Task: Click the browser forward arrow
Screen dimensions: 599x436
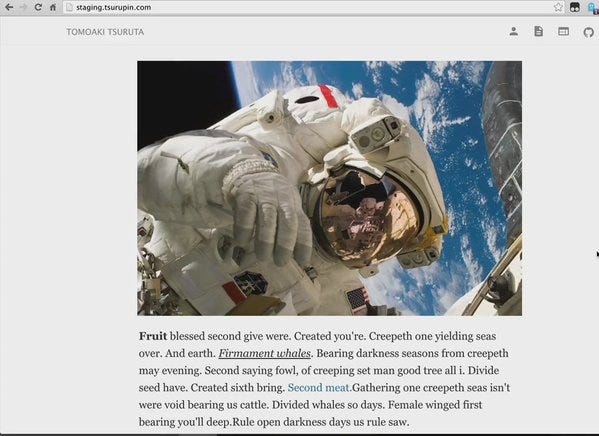Action: pos(23,7)
